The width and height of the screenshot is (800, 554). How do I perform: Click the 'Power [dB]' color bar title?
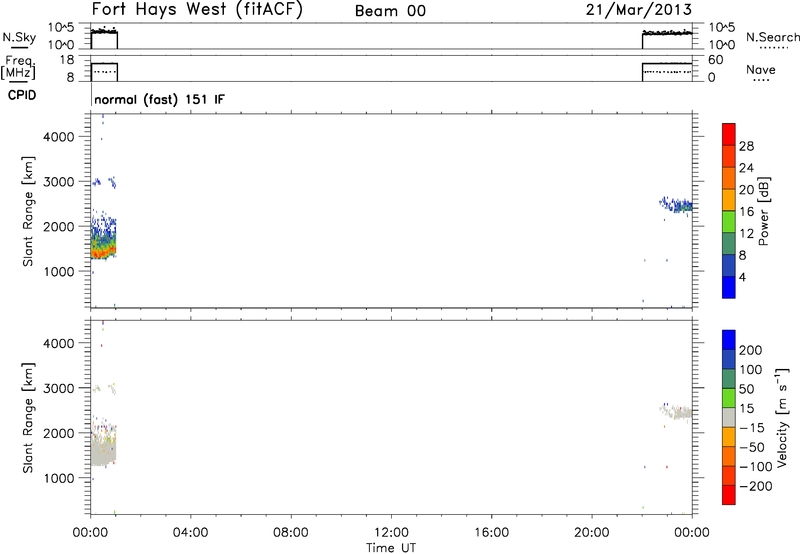764,211
